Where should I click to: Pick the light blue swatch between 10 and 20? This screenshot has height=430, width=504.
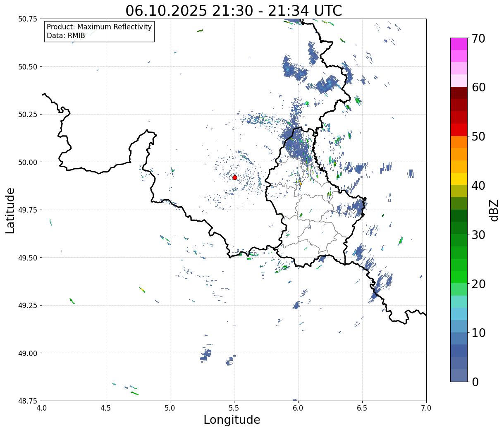click(459, 314)
